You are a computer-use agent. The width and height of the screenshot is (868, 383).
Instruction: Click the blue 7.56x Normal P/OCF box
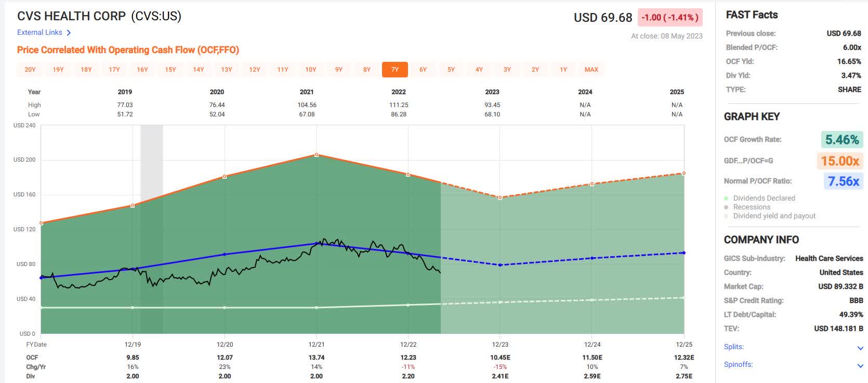tap(843, 181)
